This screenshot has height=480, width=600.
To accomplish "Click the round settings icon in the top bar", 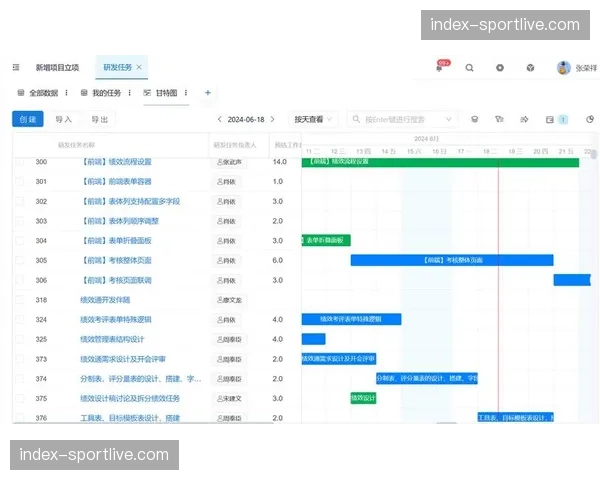I will [500, 68].
